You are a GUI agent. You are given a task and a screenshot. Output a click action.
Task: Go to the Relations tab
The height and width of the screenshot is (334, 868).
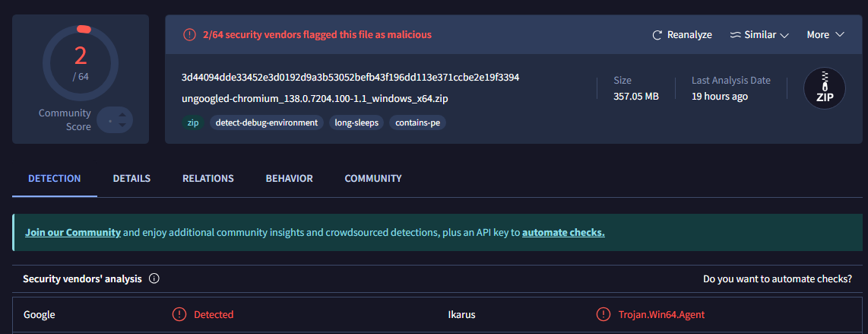point(207,179)
